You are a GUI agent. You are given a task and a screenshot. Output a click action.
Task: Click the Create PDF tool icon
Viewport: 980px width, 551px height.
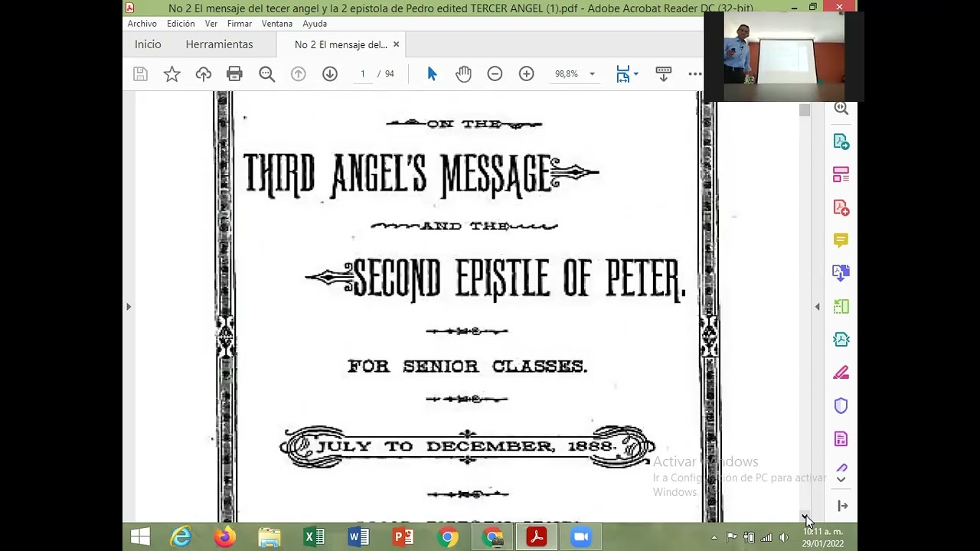pos(841,207)
